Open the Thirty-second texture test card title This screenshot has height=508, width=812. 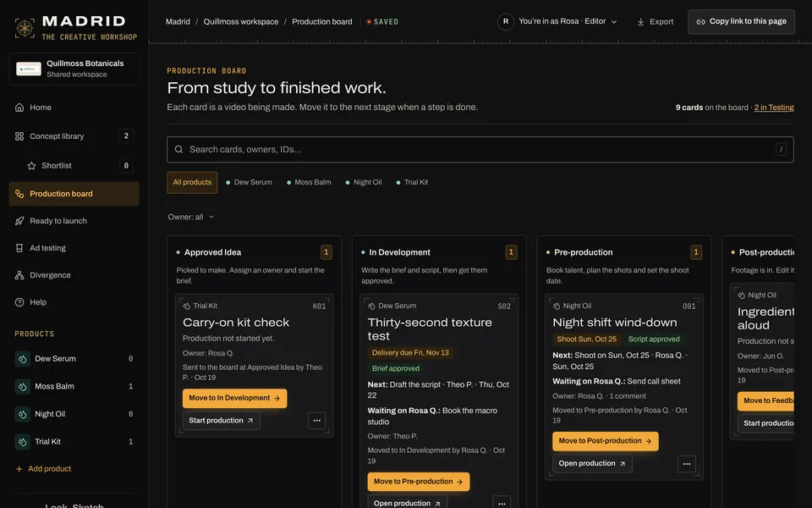[430, 329]
